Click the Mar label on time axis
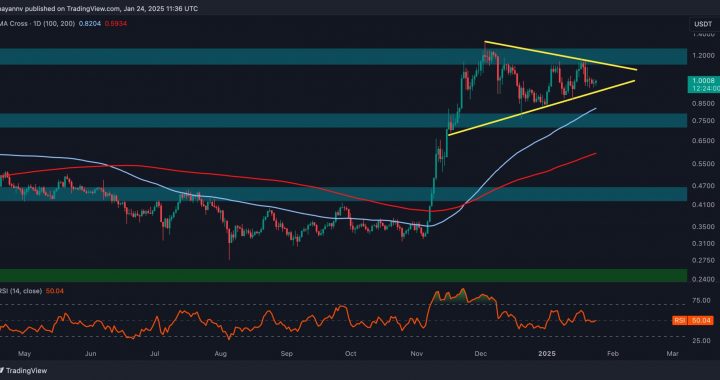Viewport: 720px width, 380px height. (672, 354)
